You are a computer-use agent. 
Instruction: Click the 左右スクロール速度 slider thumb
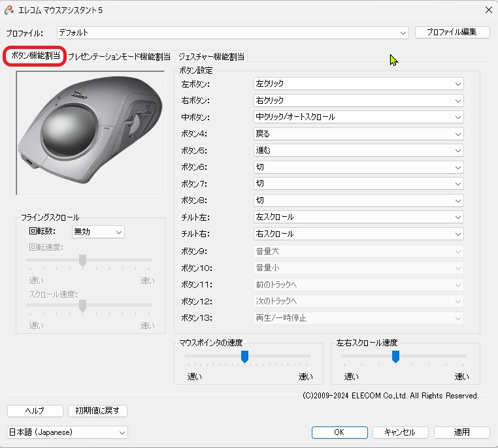[395, 357]
